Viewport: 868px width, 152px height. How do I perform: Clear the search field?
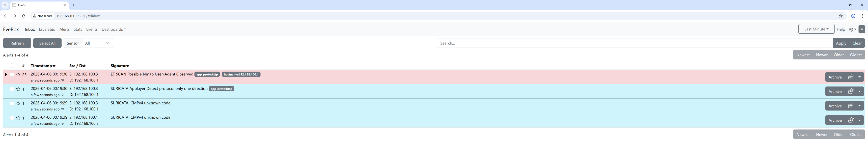[x=857, y=43]
